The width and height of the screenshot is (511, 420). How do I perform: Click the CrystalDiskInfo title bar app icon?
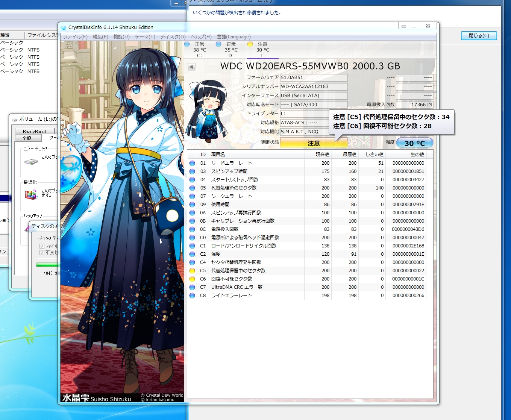point(64,27)
